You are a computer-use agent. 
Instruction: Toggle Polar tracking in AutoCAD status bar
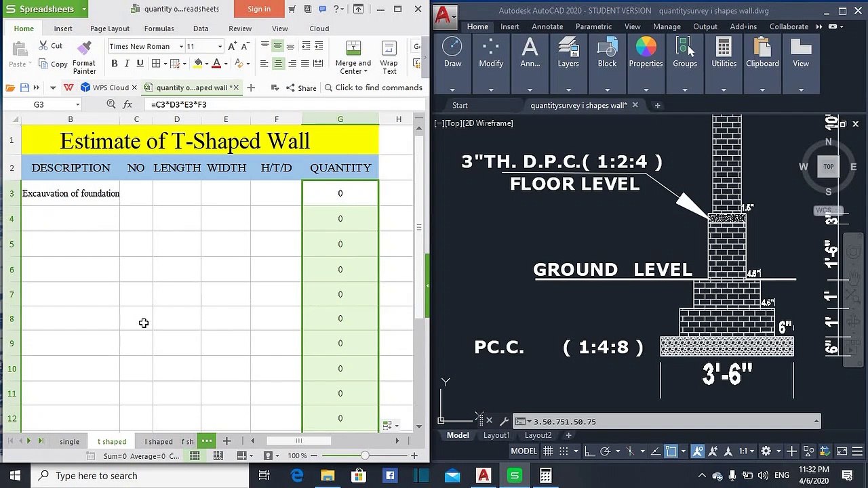click(x=606, y=451)
